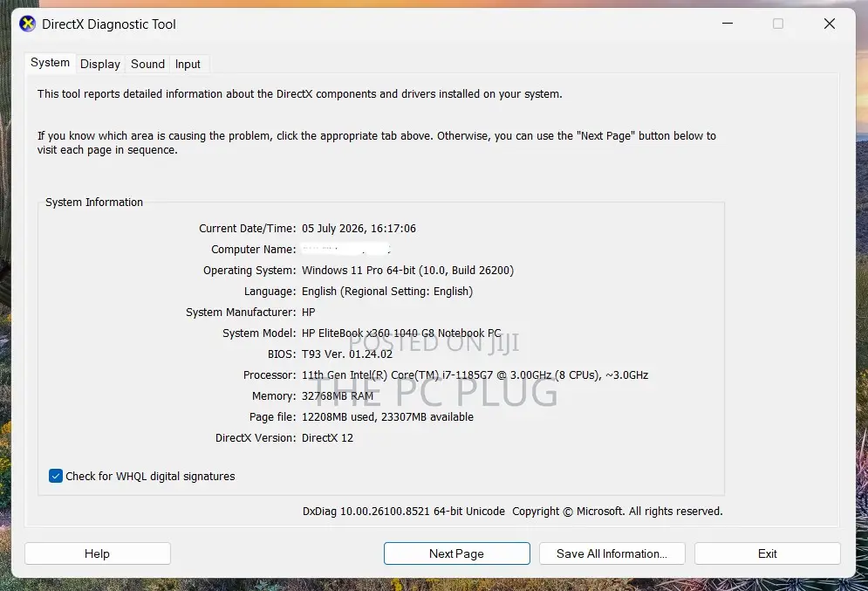Switch to the System tab
This screenshot has height=591, width=868.
[x=50, y=63]
